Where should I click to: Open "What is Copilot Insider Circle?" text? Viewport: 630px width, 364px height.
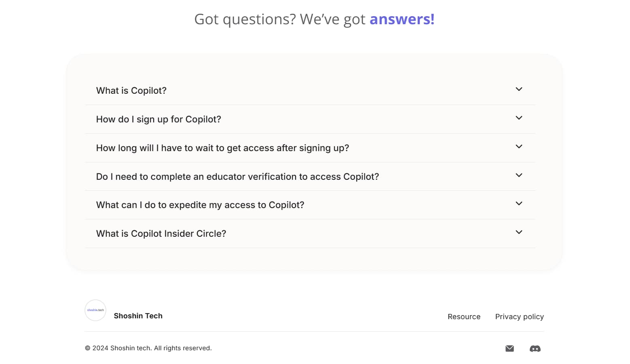pos(161,234)
